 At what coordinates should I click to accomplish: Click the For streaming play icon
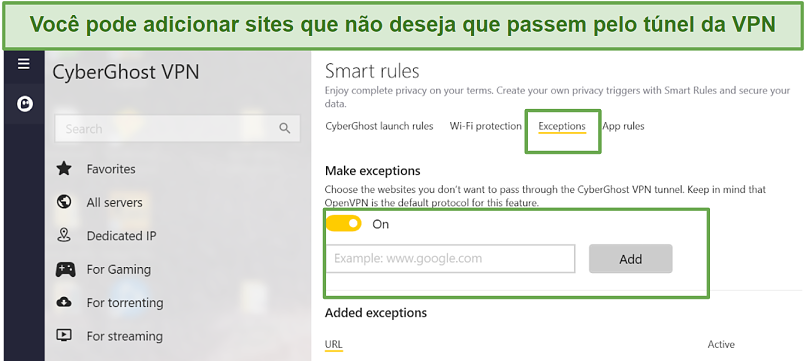click(64, 336)
